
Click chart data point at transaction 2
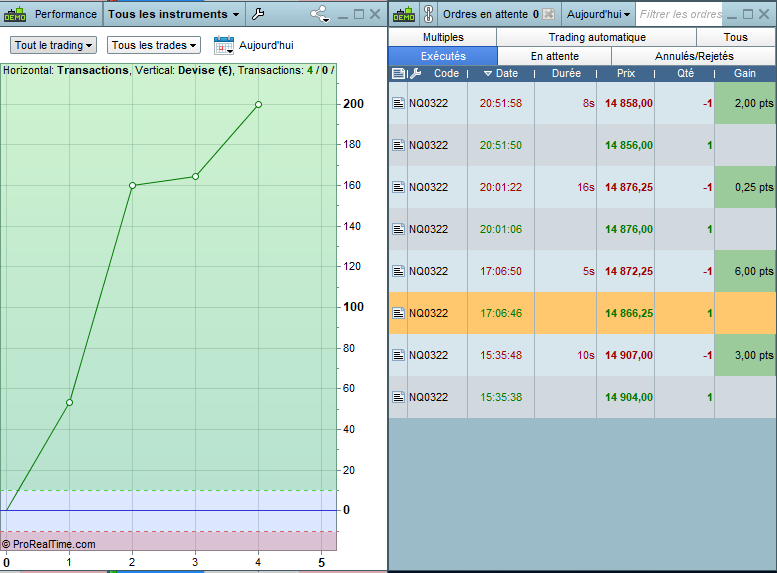coord(132,185)
